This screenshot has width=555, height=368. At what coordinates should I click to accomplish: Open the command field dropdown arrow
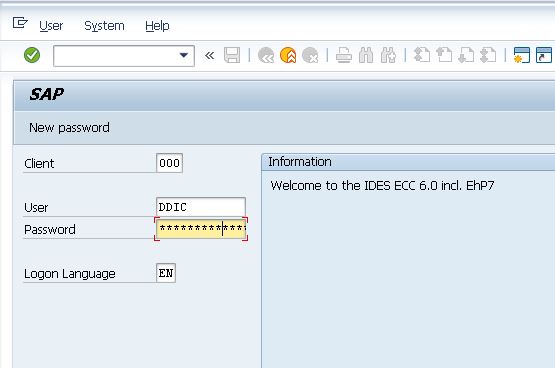click(183, 55)
